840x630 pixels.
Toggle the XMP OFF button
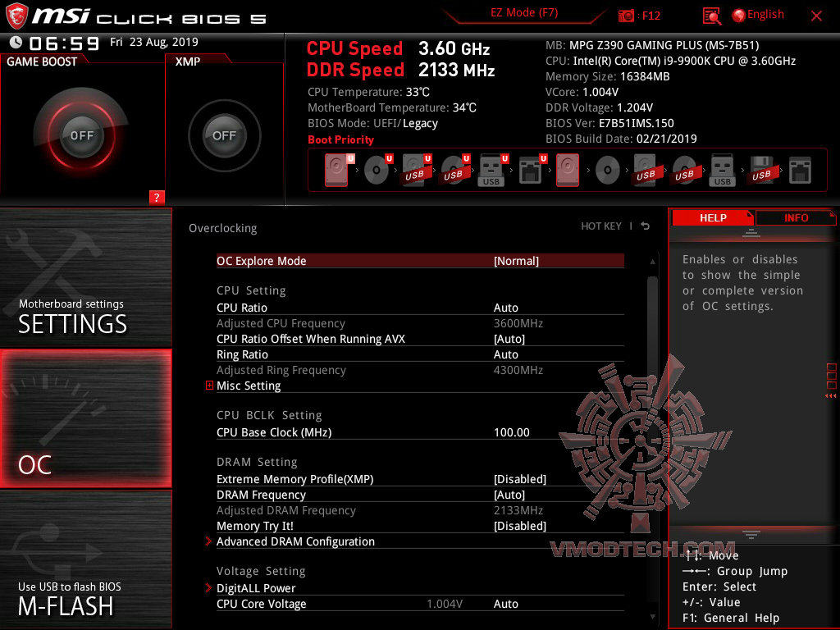(224, 135)
